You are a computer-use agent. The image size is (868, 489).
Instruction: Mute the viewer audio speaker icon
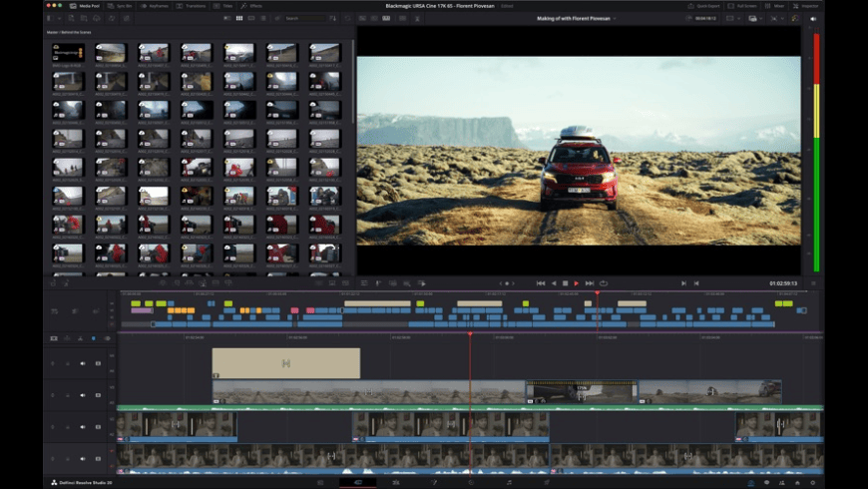pos(813,18)
